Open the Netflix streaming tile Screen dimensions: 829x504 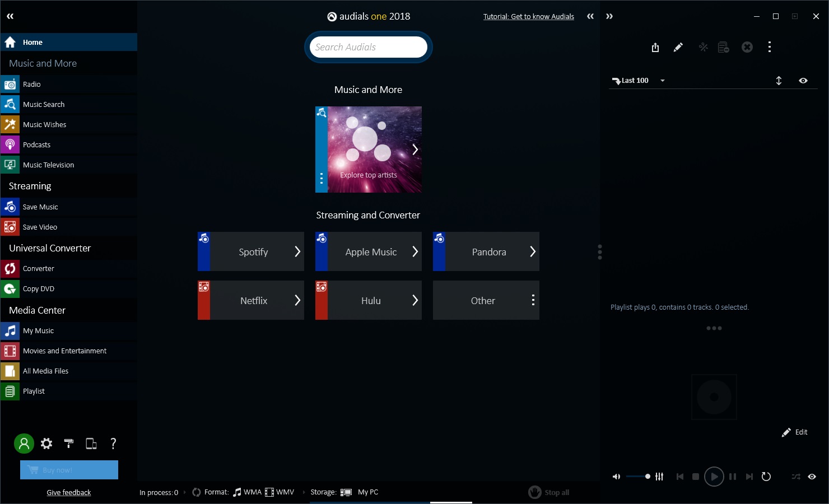[x=251, y=301]
